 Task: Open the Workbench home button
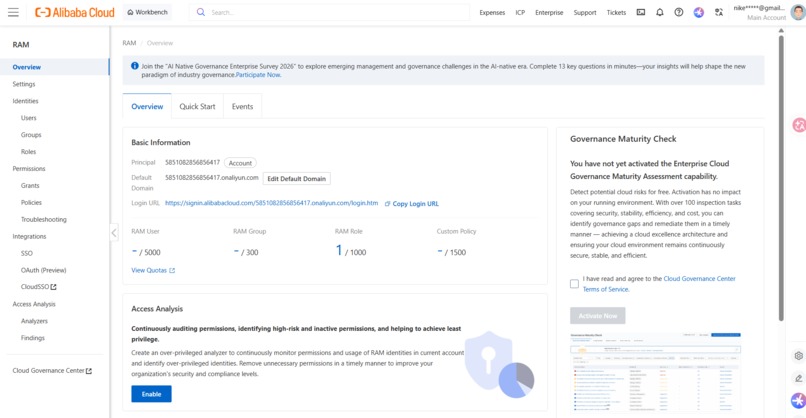point(148,12)
